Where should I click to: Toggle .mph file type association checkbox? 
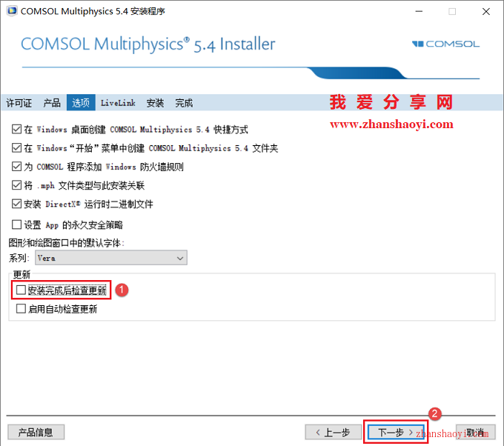point(16,185)
